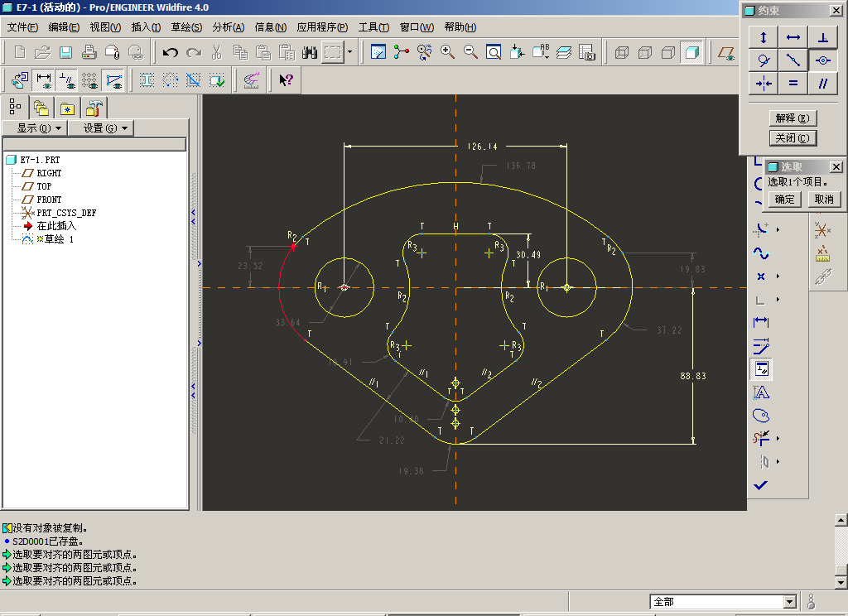This screenshot has height=616, width=848.
Task: Select the FRONT datum plane in tree
Action: coord(49,200)
